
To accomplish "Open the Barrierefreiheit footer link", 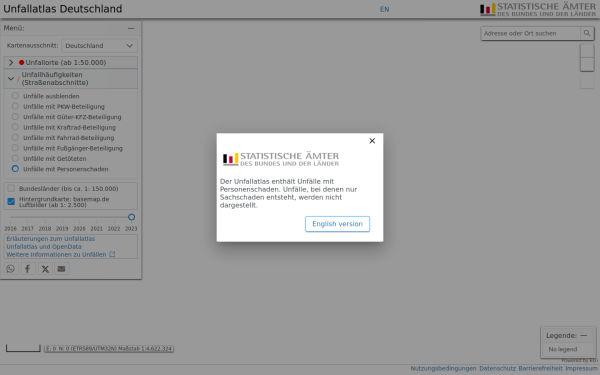I will [x=540, y=368].
